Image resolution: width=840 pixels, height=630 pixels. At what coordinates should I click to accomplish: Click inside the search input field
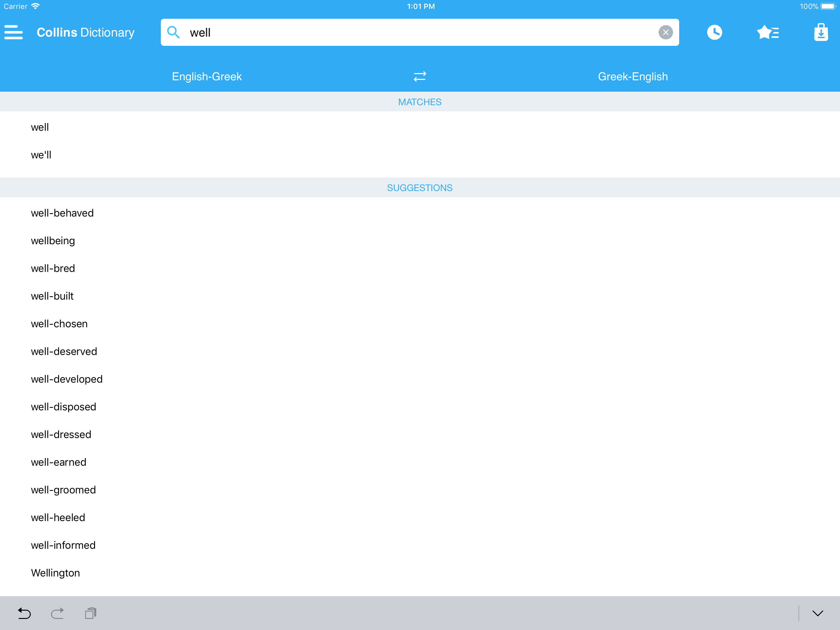(x=418, y=32)
